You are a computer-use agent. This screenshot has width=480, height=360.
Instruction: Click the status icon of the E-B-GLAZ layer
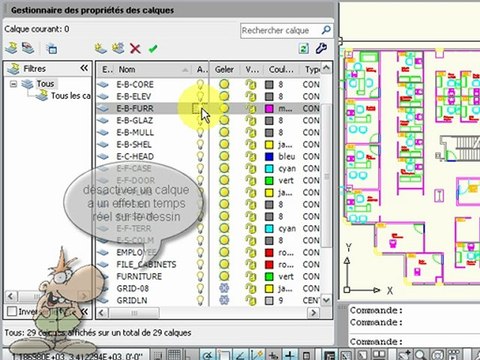click(103, 121)
